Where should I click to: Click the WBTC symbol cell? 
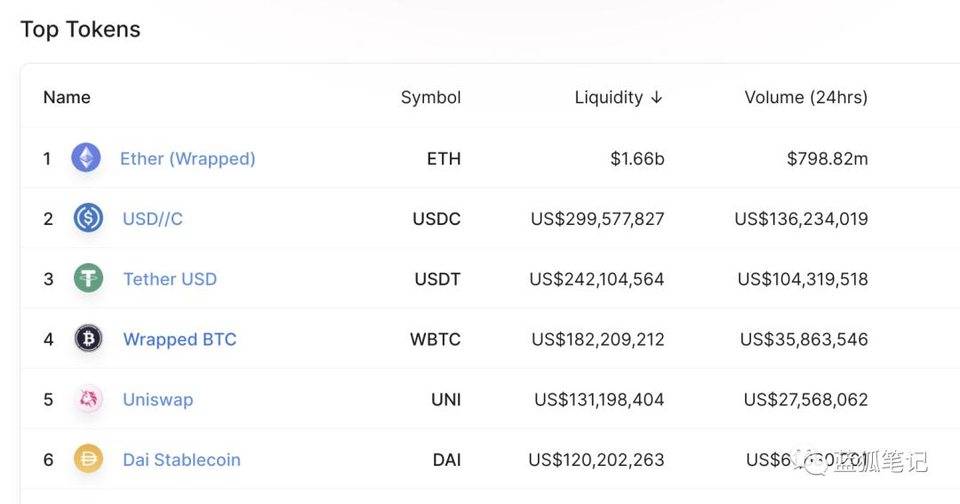tap(435, 339)
